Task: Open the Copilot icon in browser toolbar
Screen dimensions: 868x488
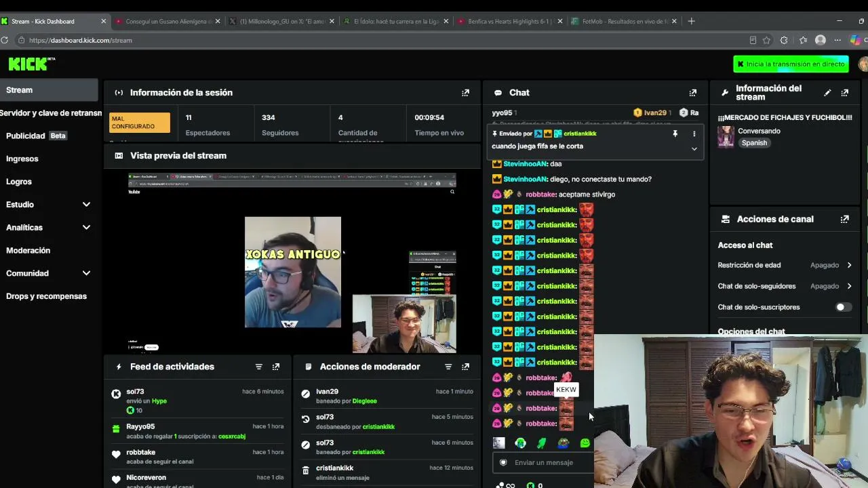Action: (855, 40)
